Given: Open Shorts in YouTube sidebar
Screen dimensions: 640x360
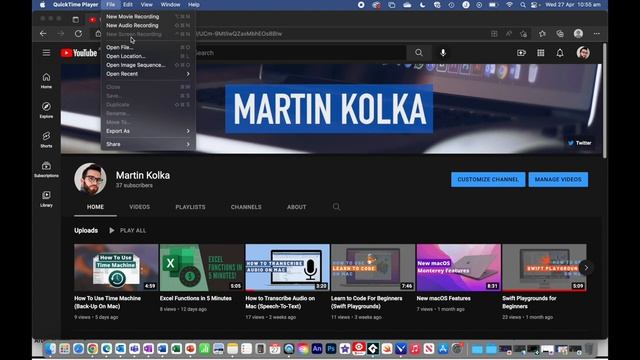Looking at the screenshot, I should click(x=46, y=140).
